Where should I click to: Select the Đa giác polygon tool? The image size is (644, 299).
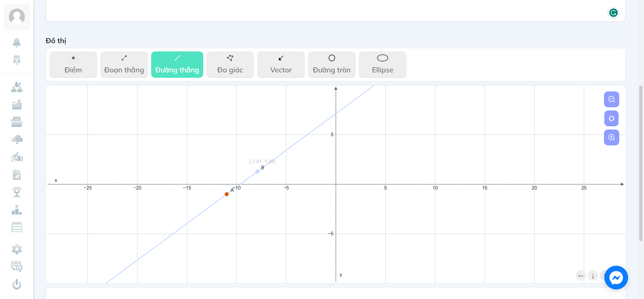pos(230,64)
